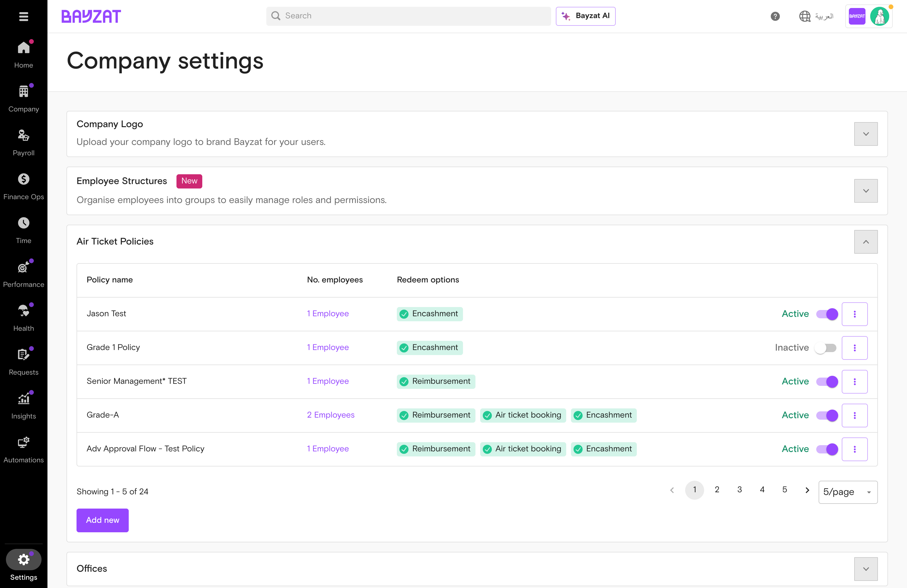907x588 pixels.
Task: Open more options for Grade-A policy
Action: click(x=855, y=415)
